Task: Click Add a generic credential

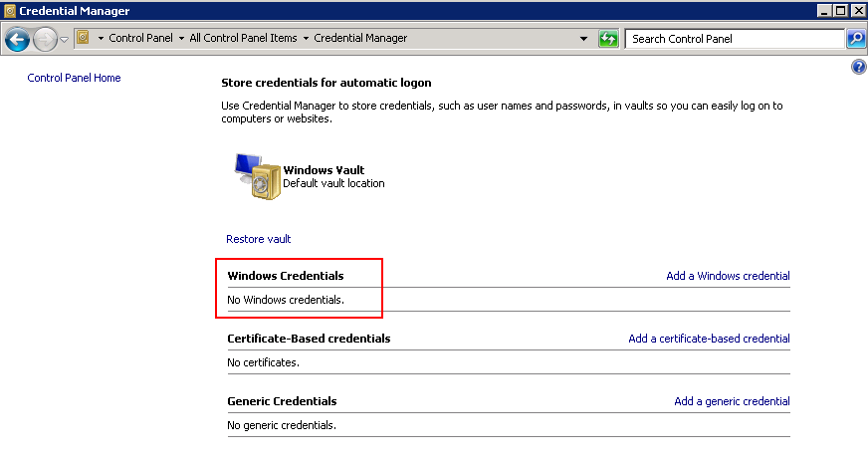Action: point(732,401)
